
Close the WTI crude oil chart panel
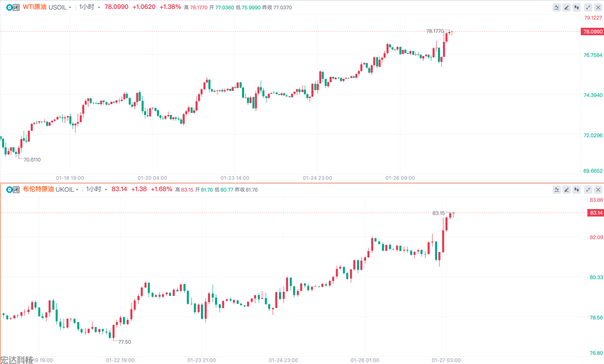point(598,8)
